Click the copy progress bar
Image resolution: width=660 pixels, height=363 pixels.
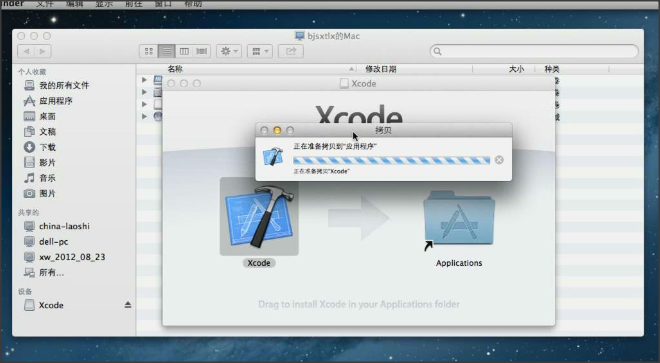391,160
